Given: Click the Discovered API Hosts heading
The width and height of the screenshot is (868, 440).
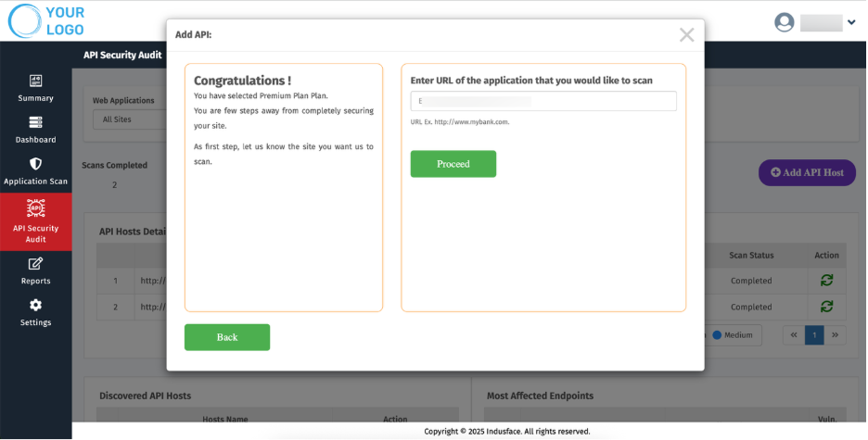Looking at the screenshot, I should [x=145, y=396].
